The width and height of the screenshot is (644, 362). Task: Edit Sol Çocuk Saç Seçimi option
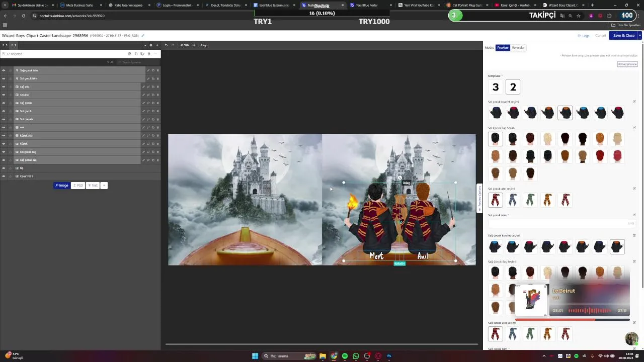tap(634, 128)
